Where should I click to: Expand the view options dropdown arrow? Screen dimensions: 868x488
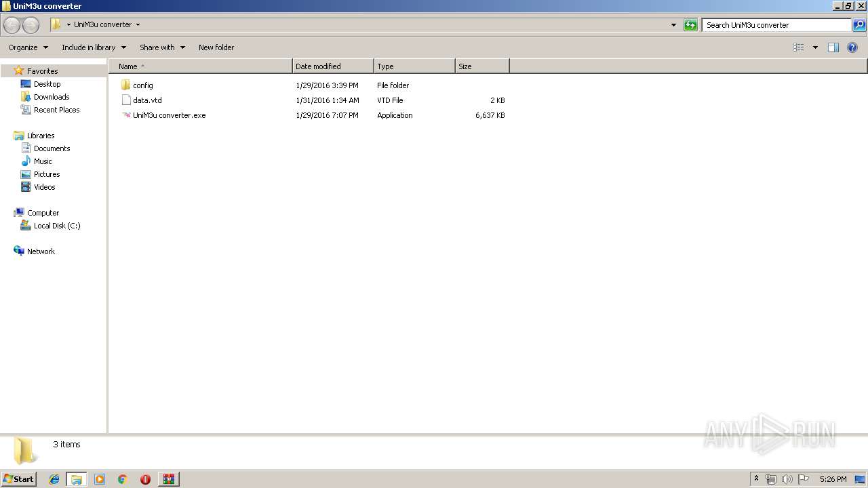(x=815, y=47)
